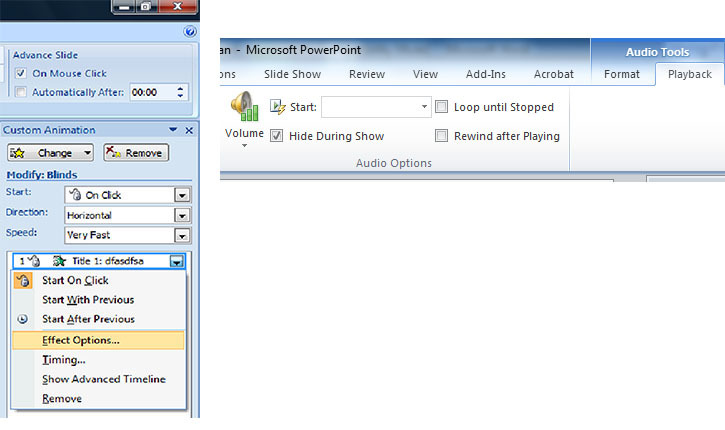This screenshot has width=725, height=430.
Task: Open dropdown arrow on Title 1 animation item
Action: (176, 262)
